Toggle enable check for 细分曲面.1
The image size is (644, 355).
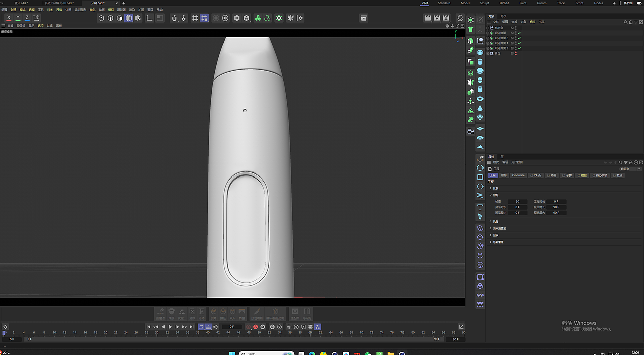pos(519,43)
